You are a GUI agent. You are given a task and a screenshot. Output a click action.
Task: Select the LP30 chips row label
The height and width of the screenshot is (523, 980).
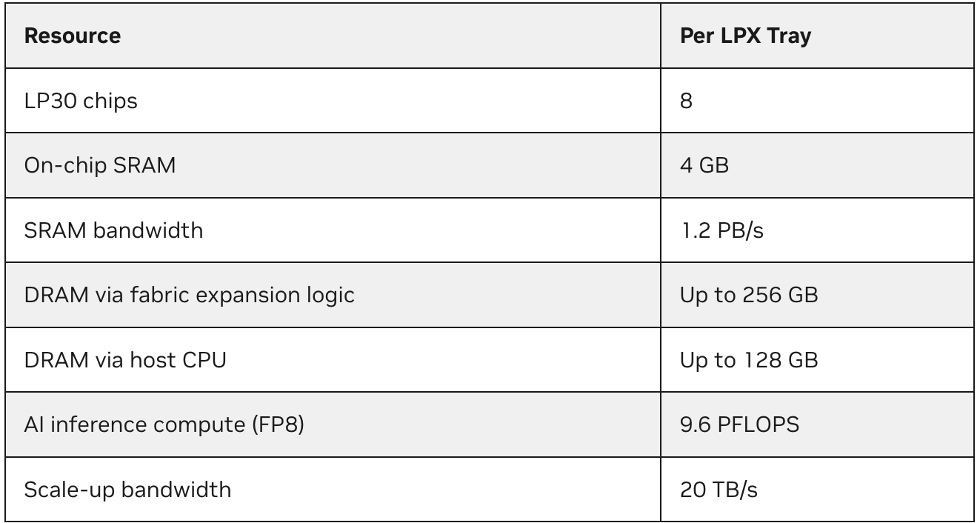point(81,101)
